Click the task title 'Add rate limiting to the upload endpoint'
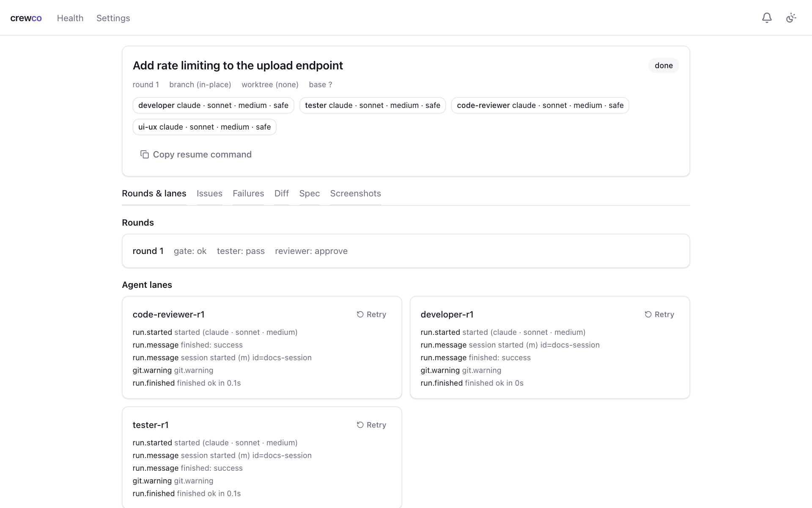This screenshot has height=508, width=812. [238, 66]
